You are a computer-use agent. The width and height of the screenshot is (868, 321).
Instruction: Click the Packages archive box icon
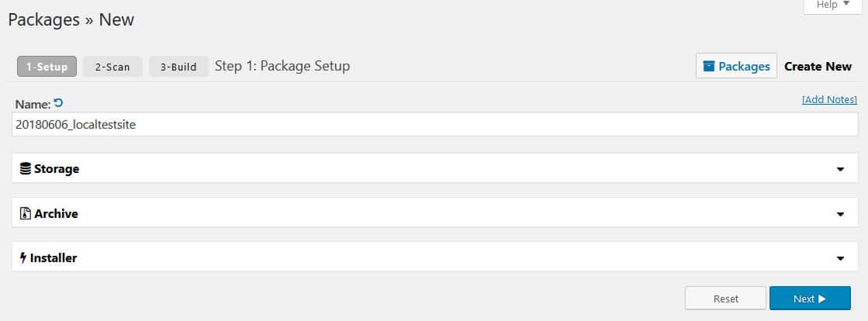pyautogui.click(x=708, y=67)
